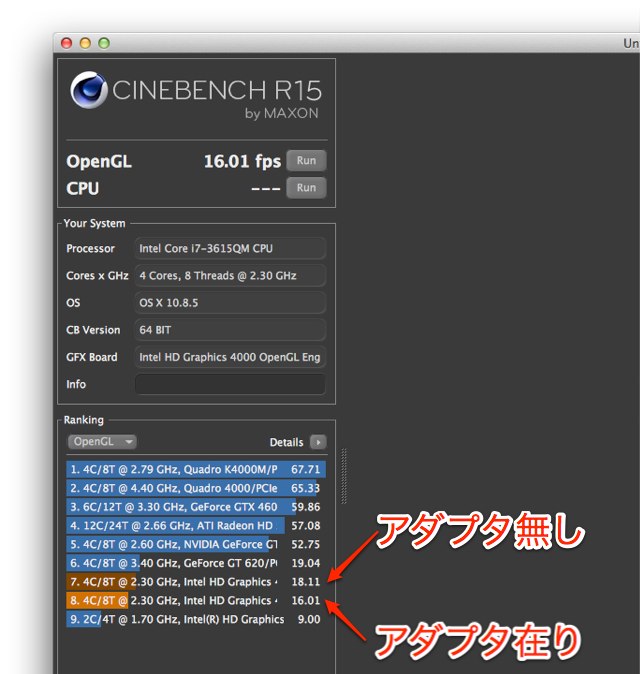Click the 16.01 fps OpenGL score
The height and width of the screenshot is (674, 640).
pos(242,162)
